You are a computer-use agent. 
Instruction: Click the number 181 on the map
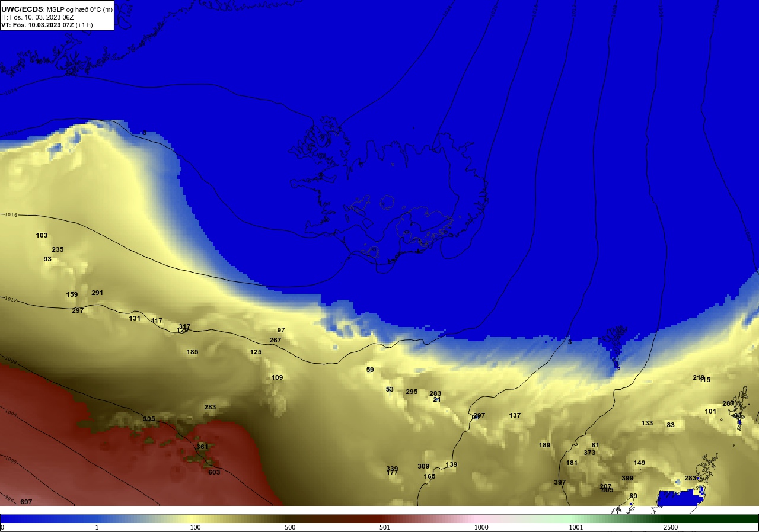[572, 463]
